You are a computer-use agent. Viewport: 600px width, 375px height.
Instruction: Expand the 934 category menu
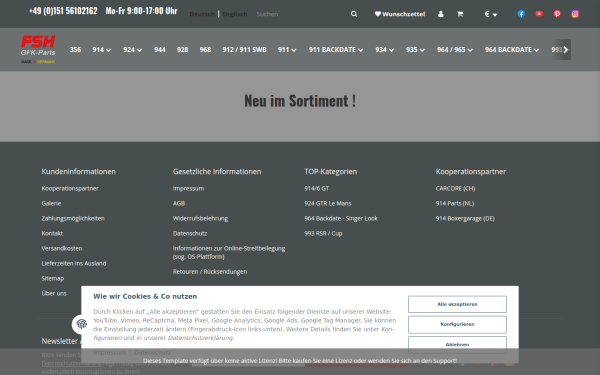coord(385,50)
